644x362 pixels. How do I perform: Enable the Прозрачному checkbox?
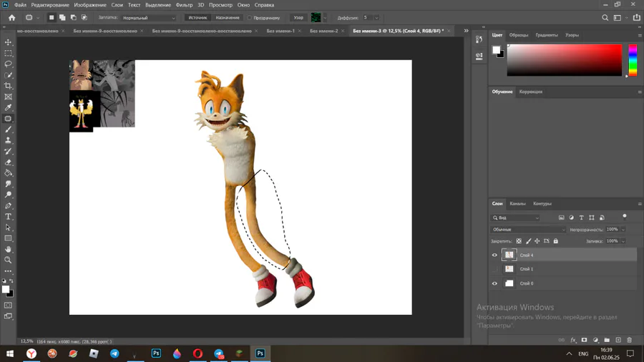click(249, 18)
